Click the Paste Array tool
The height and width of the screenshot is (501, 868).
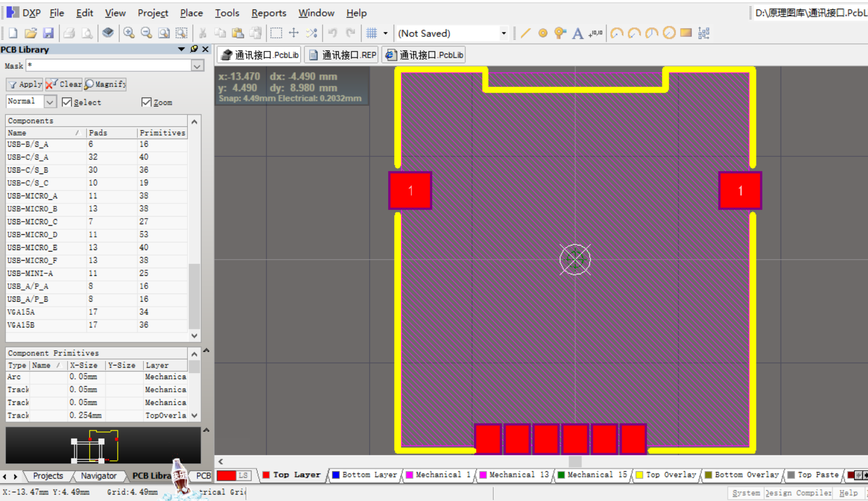point(704,33)
